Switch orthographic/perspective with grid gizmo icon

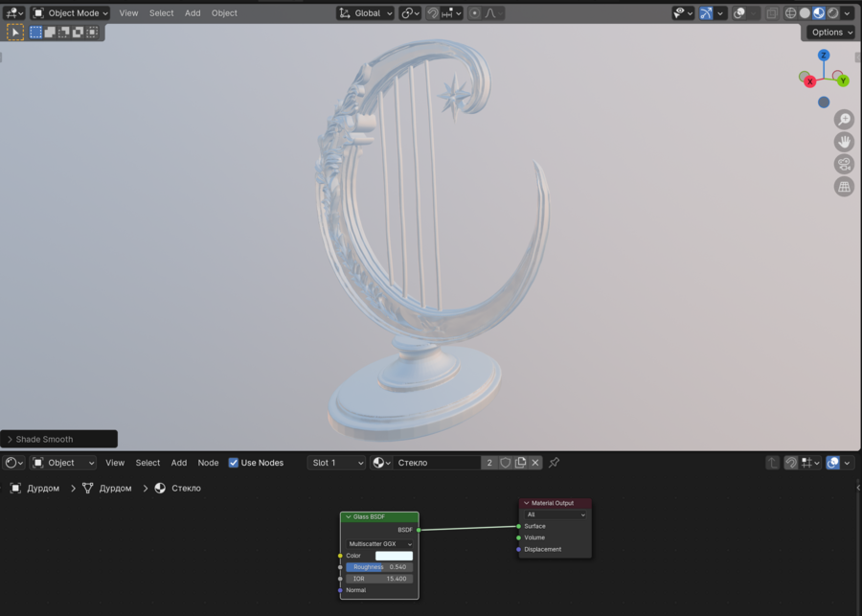click(x=844, y=187)
